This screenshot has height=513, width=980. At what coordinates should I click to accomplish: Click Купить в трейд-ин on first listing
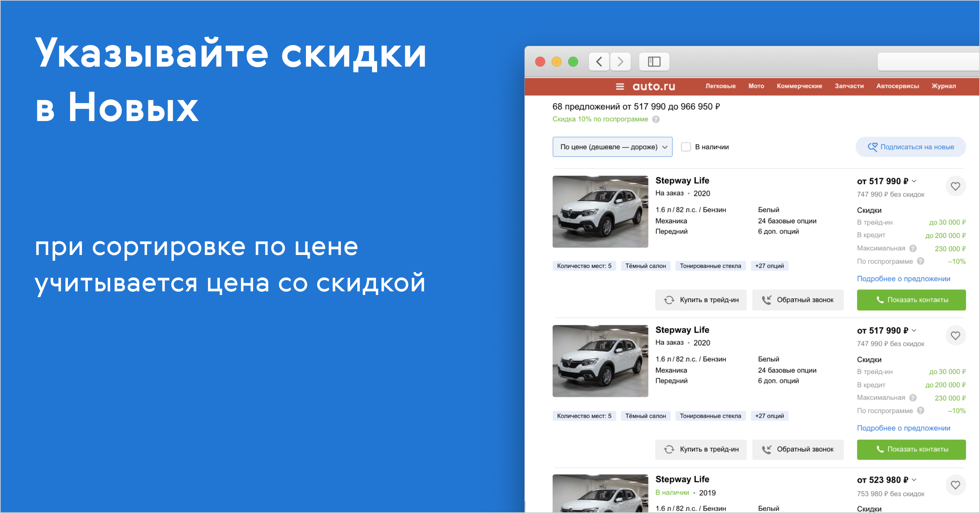pos(701,300)
